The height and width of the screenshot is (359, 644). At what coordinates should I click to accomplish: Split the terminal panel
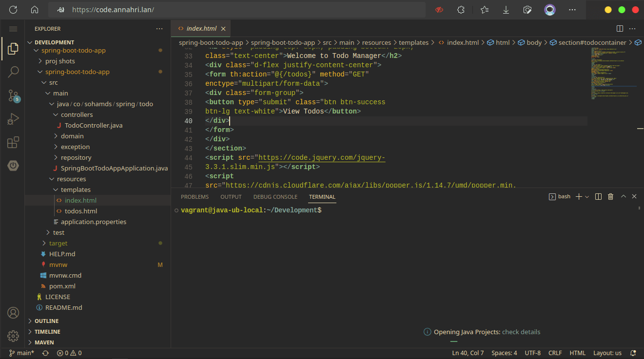click(x=598, y=196)
